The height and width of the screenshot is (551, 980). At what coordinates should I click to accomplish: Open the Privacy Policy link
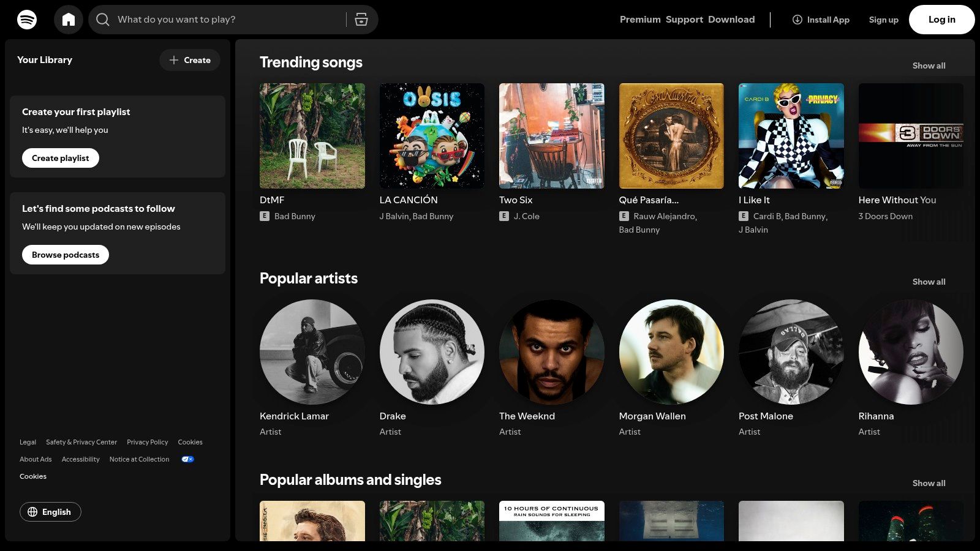point(148,442)
